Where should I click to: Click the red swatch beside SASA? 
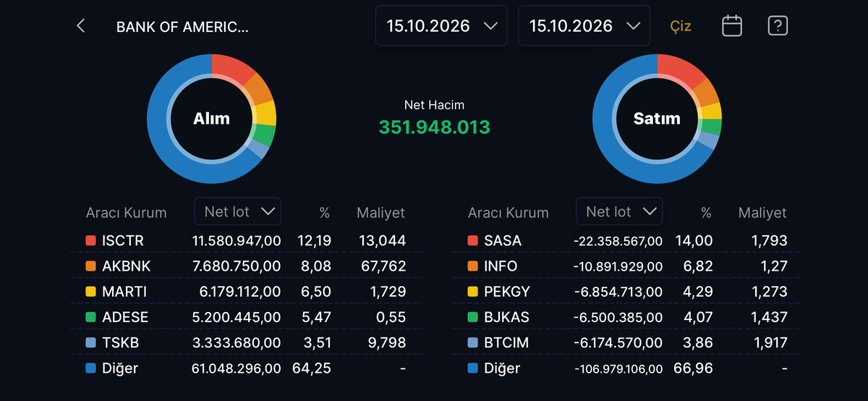[x=472, y=240]
